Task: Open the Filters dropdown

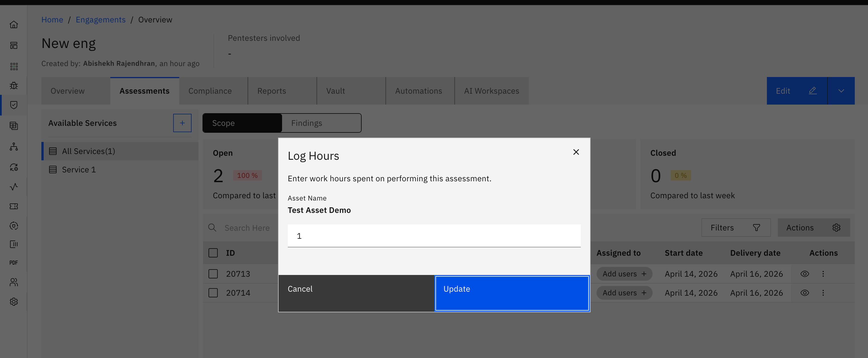Action: coord(736,228)
